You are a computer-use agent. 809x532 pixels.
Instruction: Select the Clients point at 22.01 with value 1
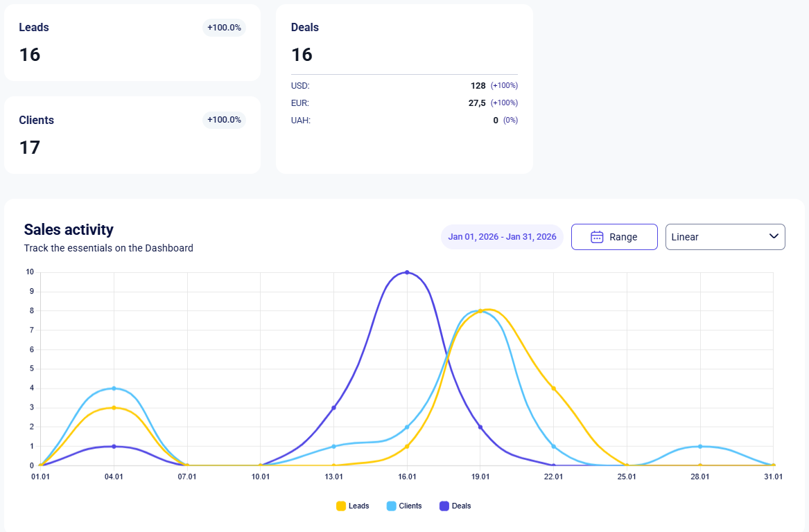click(x=554, y=446)
